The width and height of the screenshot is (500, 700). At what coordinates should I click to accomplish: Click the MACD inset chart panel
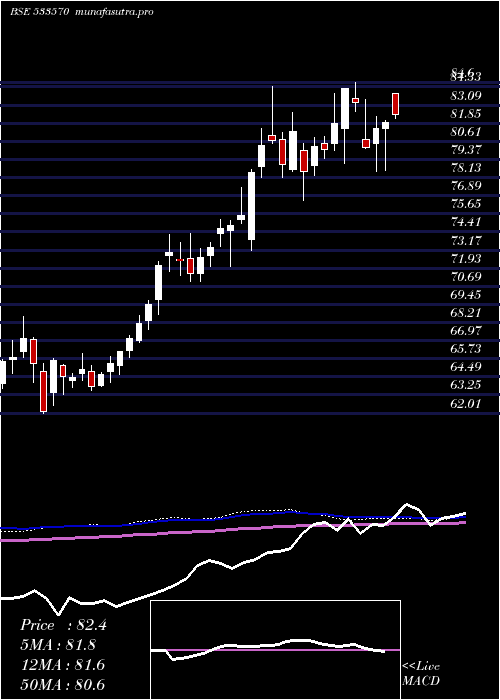pyautogui.click(x=275, y=650)
